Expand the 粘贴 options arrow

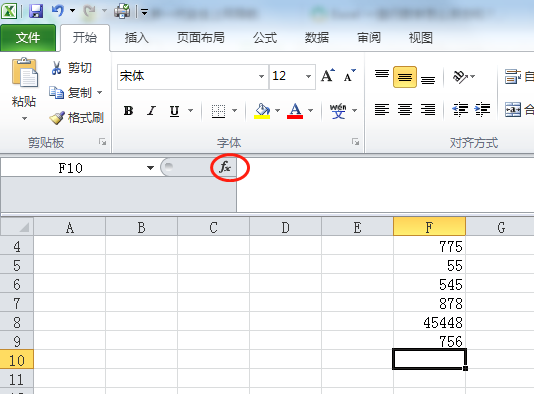point(24,119)
